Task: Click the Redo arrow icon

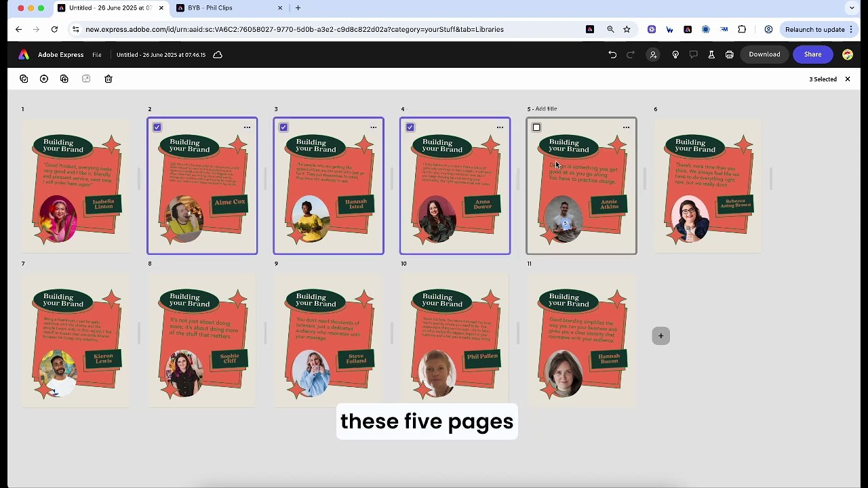Action: click(631, 55)
